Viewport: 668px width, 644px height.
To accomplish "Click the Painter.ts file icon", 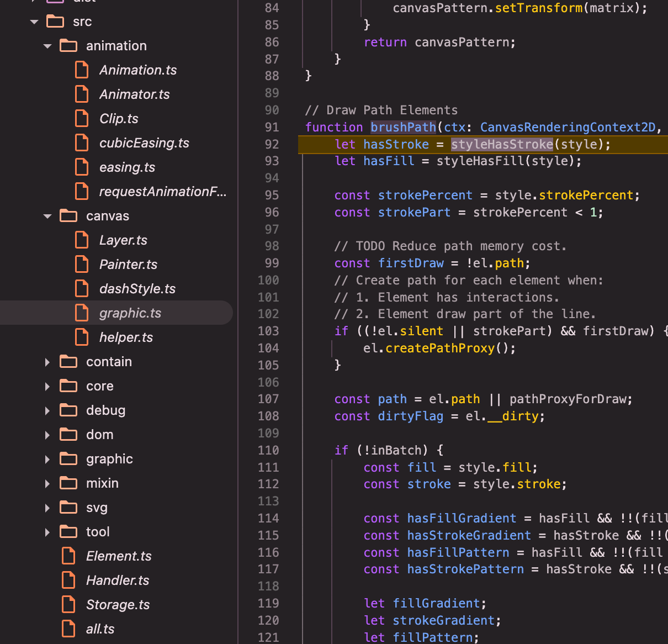I will (x=82, y=265).
